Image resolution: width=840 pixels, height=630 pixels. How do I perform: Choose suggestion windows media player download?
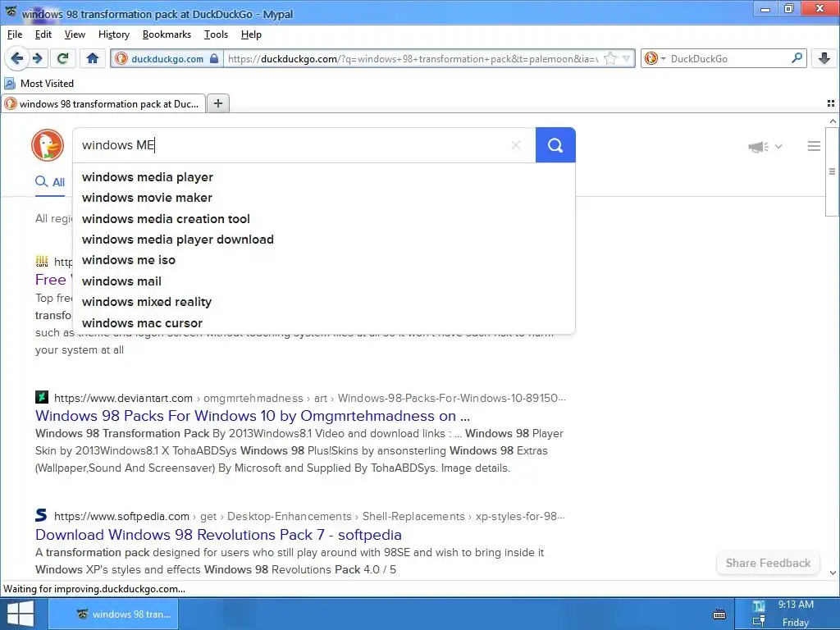(x=323, y=240)
